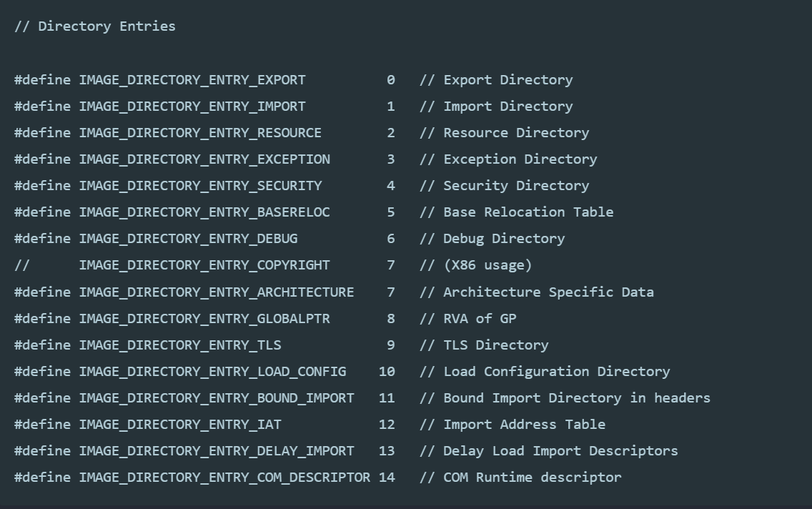Click the '// (X86 usage)' comment

tap(476, 265)
